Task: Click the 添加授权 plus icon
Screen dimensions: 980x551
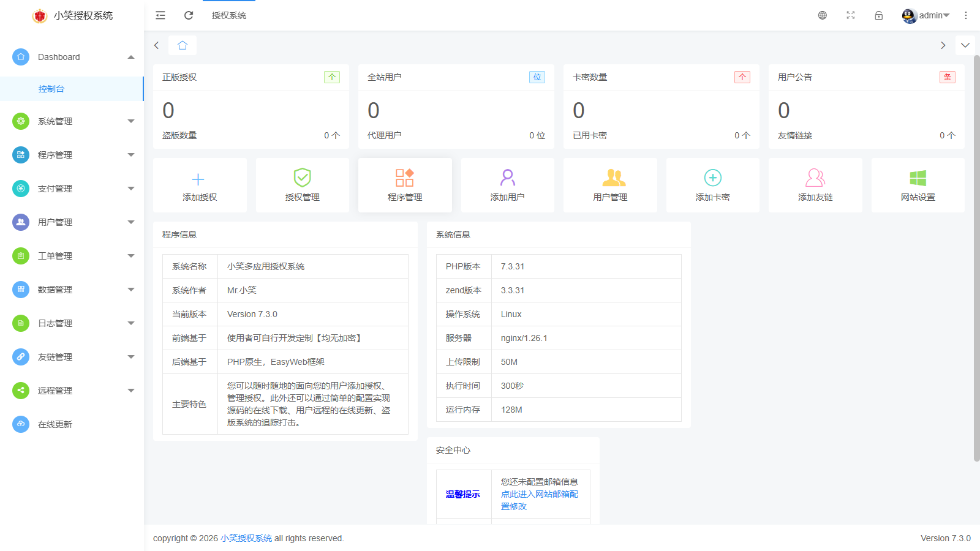Action: point(198,178)
